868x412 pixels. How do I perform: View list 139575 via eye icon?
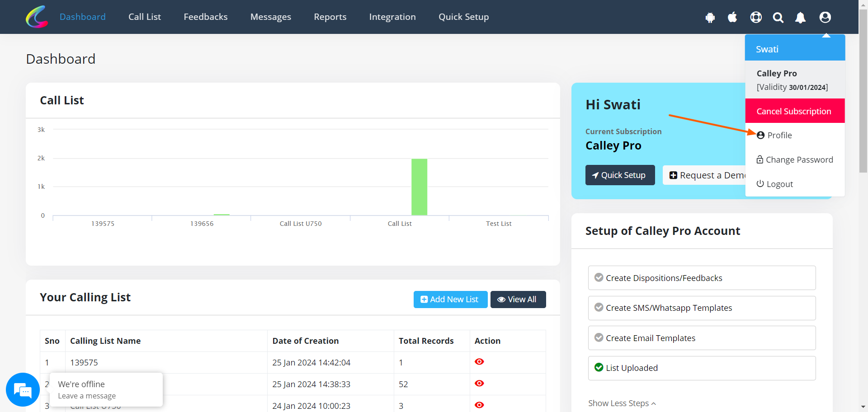(x=479, y=361)
